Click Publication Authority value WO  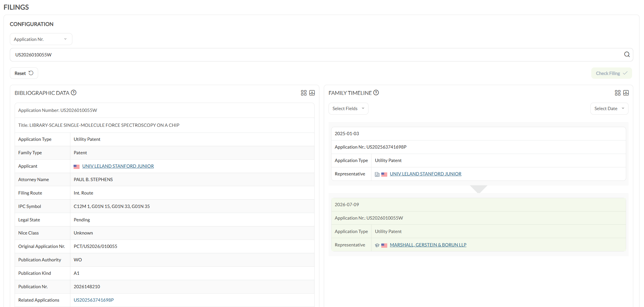78,260
